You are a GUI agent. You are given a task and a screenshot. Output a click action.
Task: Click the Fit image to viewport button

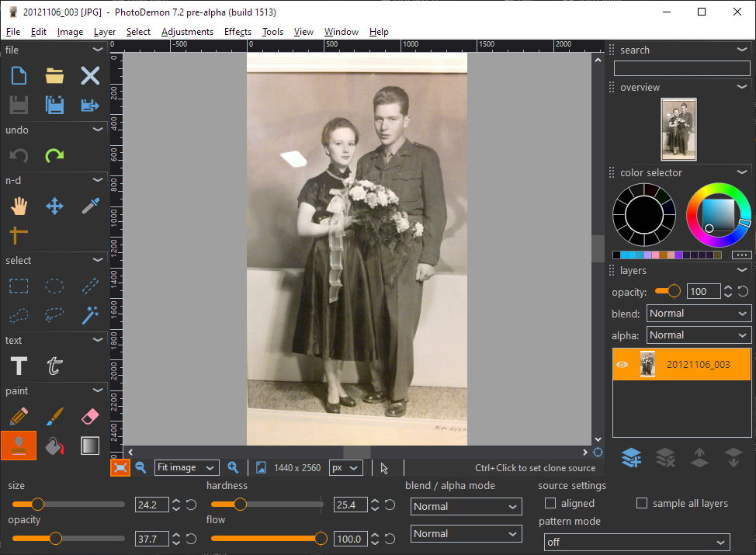[120, 467]
